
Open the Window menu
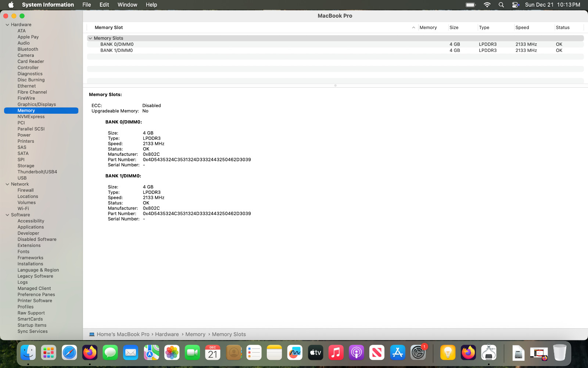click(127, 5)
